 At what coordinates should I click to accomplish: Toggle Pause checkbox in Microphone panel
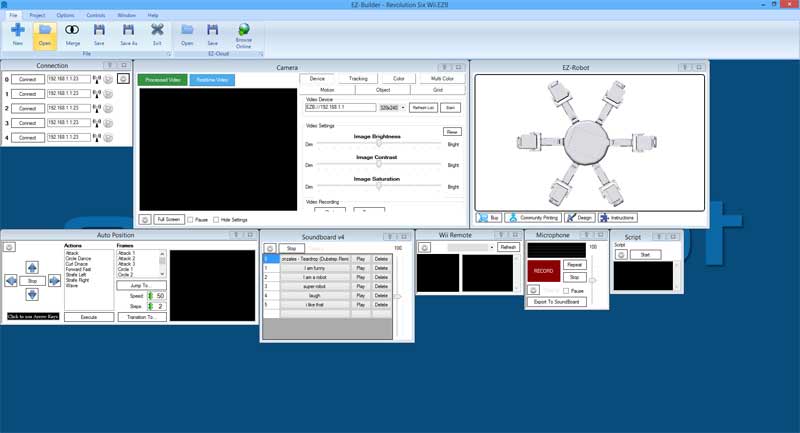(566, 291)
